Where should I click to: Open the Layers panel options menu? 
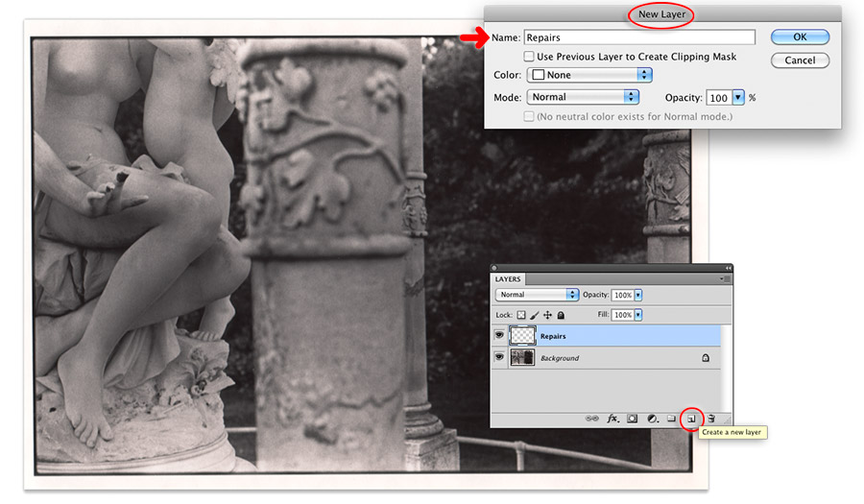pos(725,278)
